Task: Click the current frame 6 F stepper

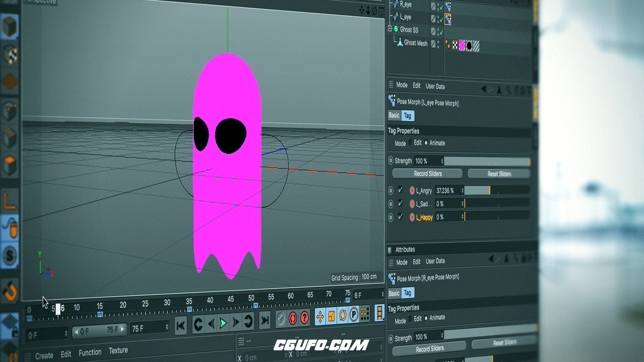Action: click(382, 294)
